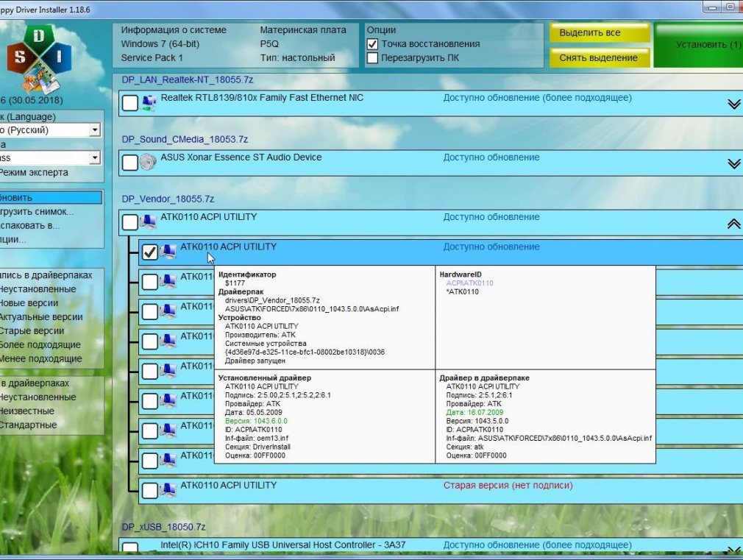Filter by Актуальные версии in the sidebar
Viewport: 743px width, 560px height.
(41, 316)
